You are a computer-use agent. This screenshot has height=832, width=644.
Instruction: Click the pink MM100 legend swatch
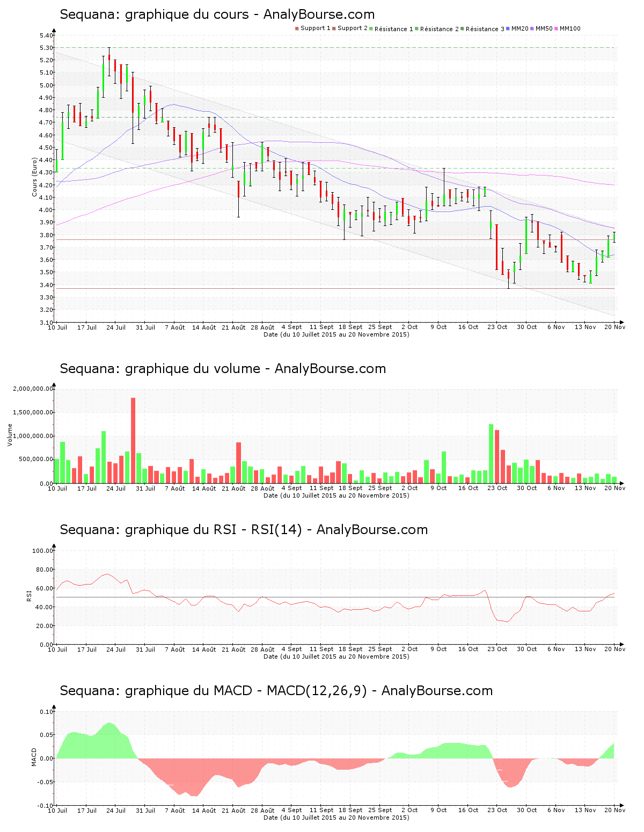coord(556,28)
